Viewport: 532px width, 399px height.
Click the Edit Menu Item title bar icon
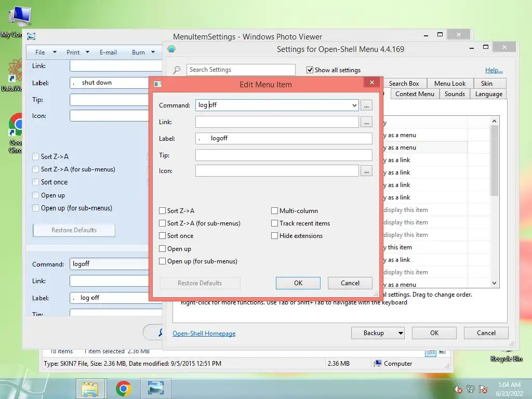tap(158, 84)
